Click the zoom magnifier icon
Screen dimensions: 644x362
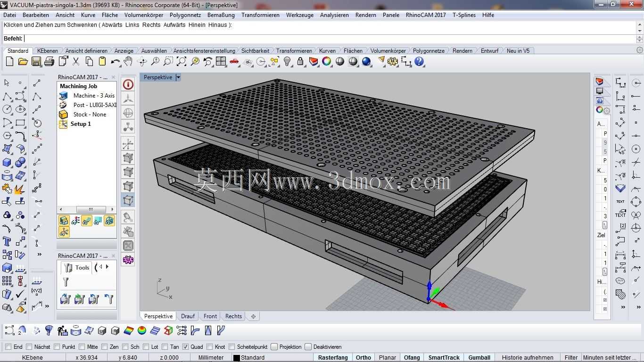pos(155,61)
